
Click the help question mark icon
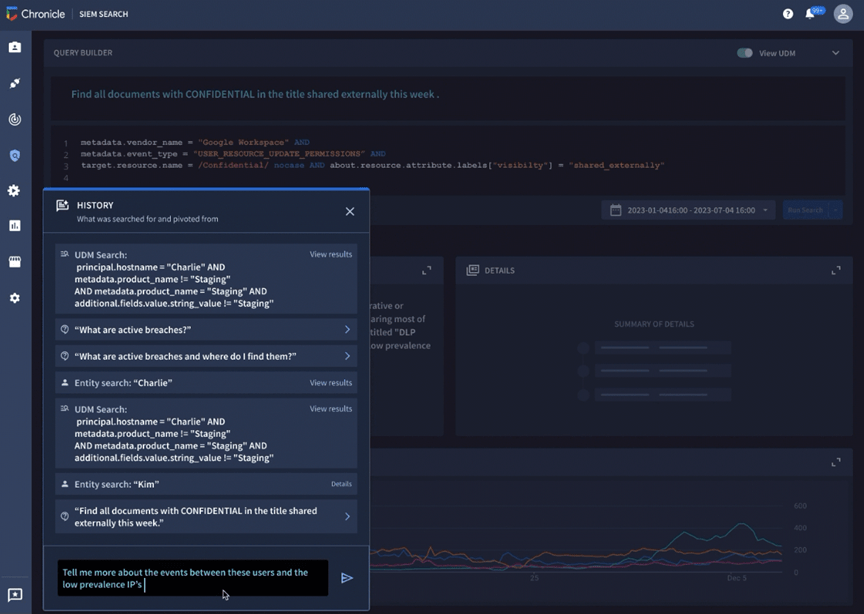788,14
